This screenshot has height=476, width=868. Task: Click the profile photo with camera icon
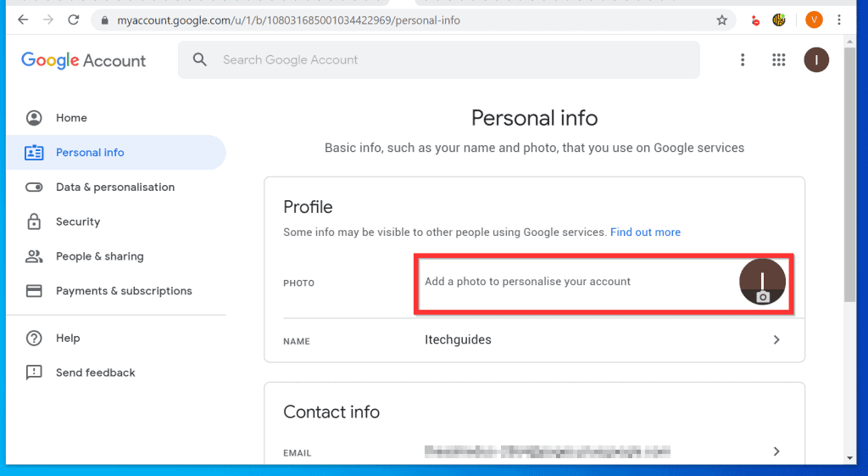click(762, 282)
